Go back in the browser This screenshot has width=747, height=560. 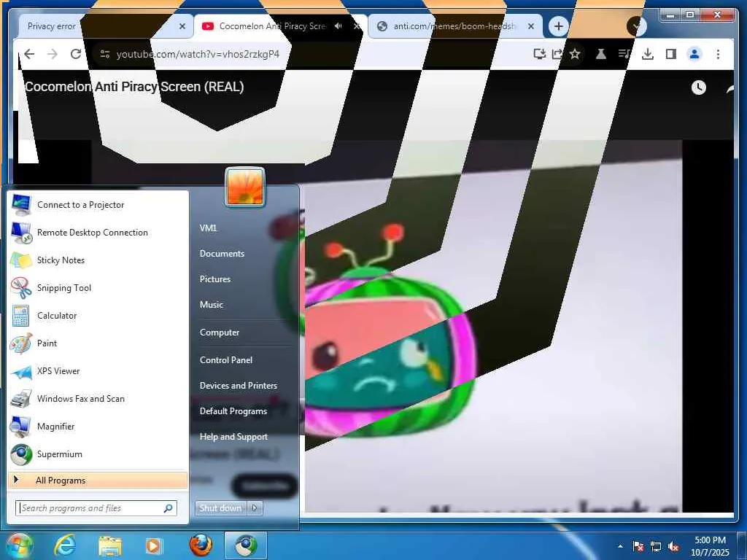pos(29,54)
